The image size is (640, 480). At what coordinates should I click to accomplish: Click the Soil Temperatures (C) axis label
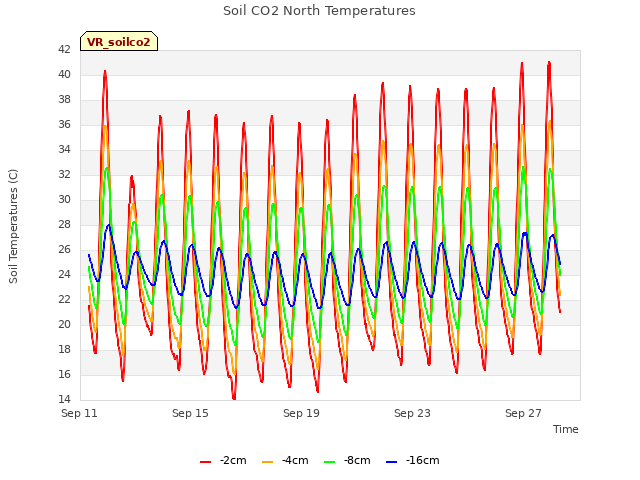click(13, 226)
